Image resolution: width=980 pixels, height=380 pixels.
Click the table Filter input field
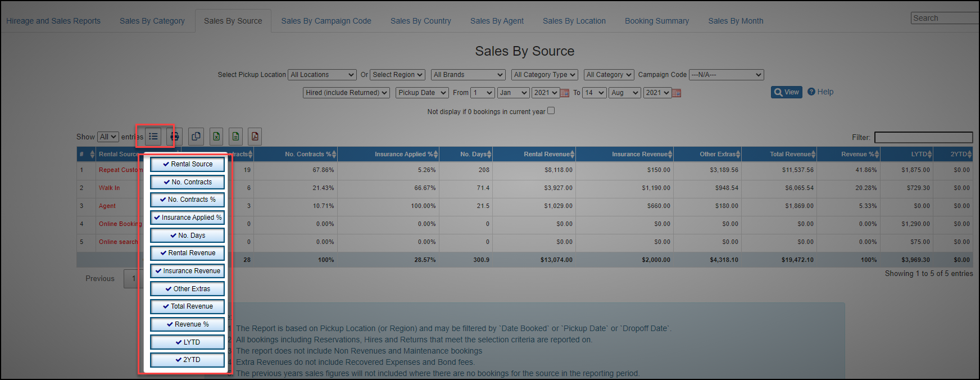click(x=923, y=137)
